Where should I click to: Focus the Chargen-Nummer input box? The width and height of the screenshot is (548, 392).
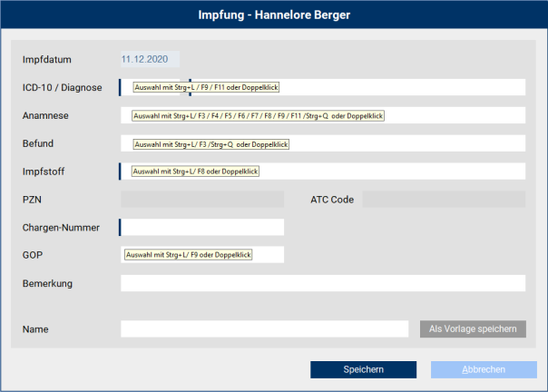(x=202, y=227)
